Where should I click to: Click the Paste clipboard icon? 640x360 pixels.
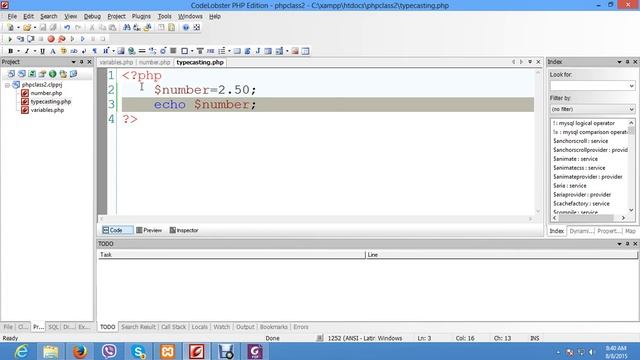[113, 27]
